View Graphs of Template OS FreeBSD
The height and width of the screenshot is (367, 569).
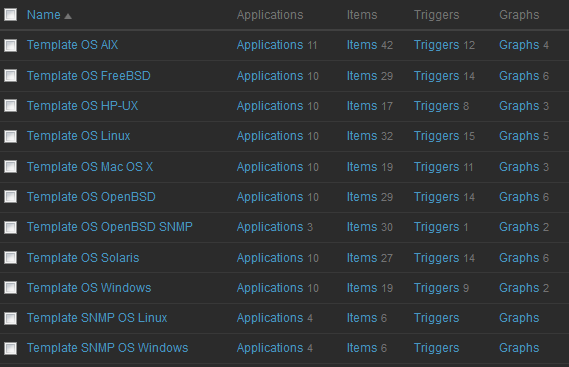[519, 76]
